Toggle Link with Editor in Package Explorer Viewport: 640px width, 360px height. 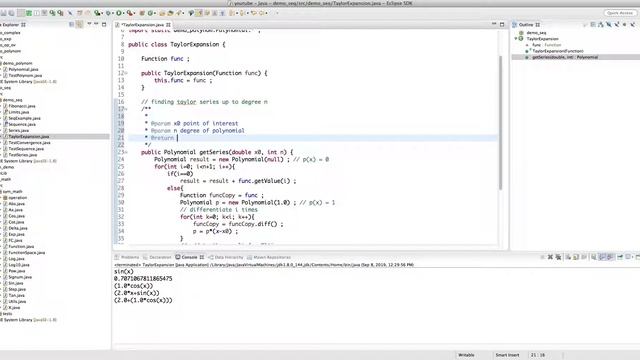coord(79,24)
